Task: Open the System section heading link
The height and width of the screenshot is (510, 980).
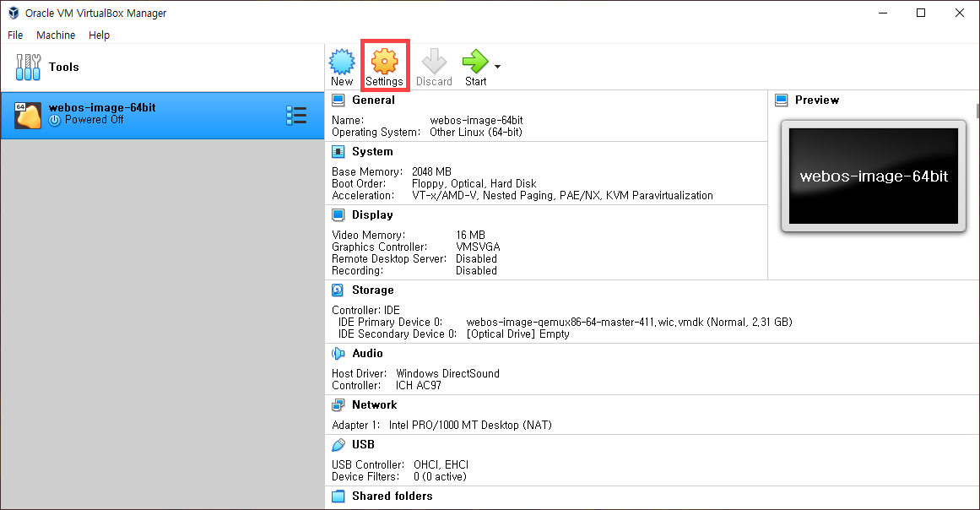Action: (372, 152)
